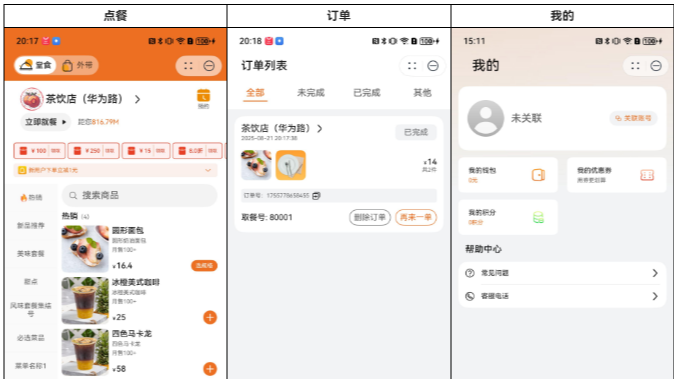Tap the circle-minus close icon on the 点餐 header

pyautogui.click(x=209, y=66)
